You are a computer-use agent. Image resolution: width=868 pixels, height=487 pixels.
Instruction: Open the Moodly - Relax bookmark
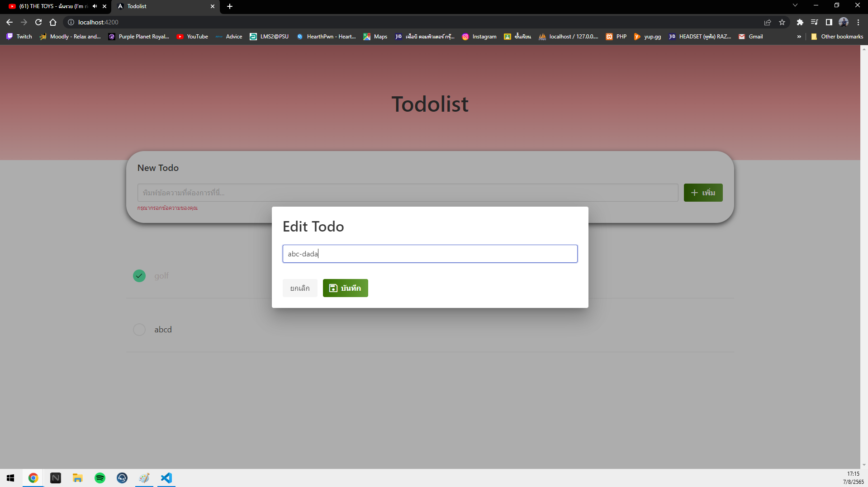(70, 37)
